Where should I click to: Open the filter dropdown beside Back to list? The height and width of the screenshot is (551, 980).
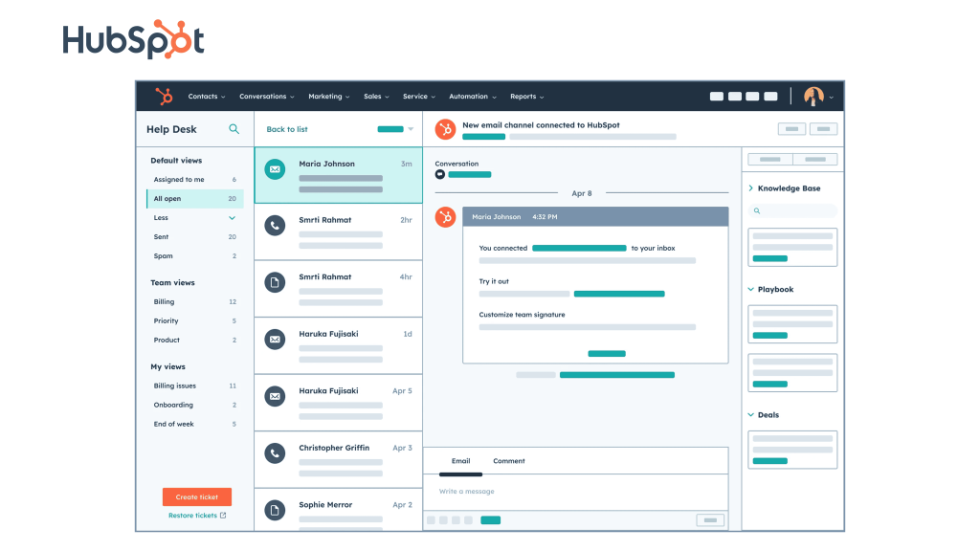point(411,129)
